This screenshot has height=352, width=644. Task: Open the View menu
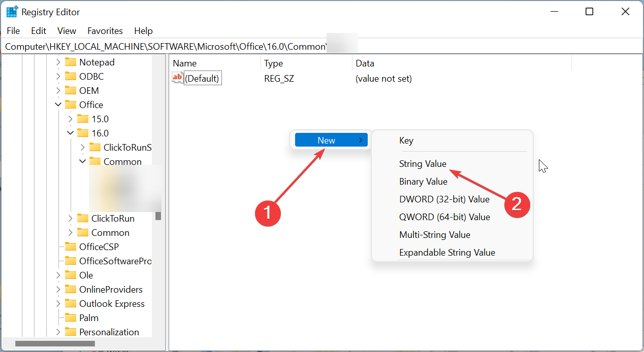pyautogui.click(x=67, y=31)
